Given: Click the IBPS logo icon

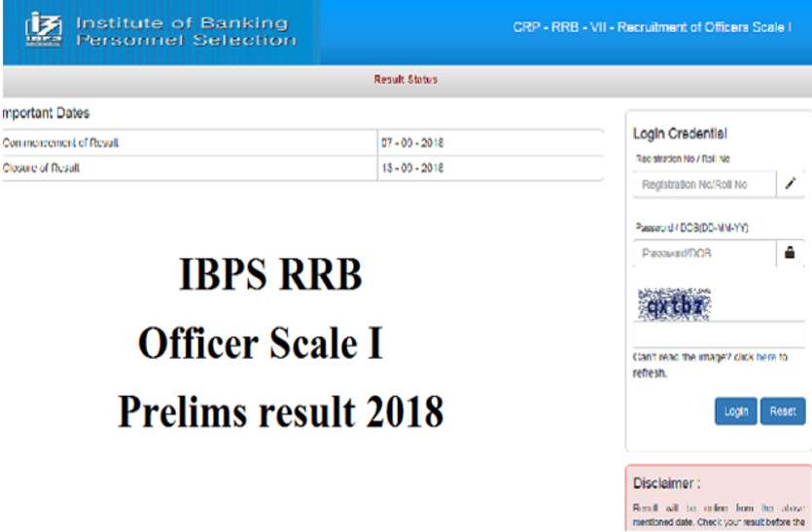Looking at the screenshot, I should tap(44, 29).
